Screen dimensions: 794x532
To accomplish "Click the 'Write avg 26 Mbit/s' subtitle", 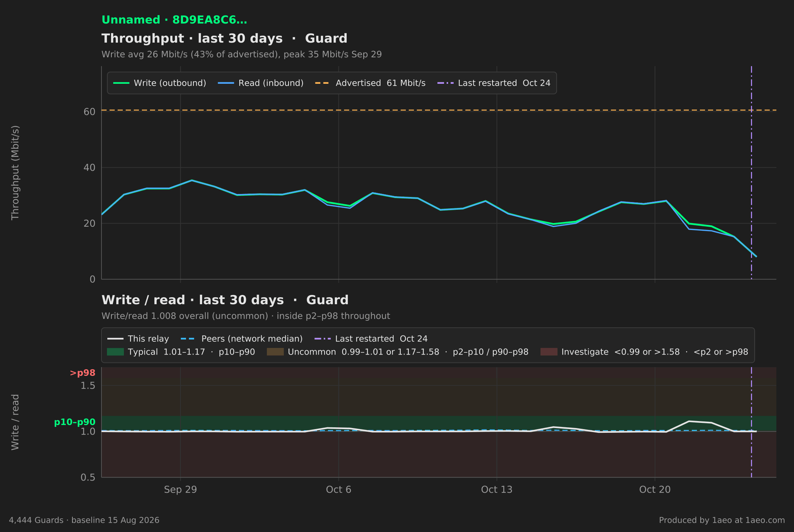I will (x=242, y=54).
